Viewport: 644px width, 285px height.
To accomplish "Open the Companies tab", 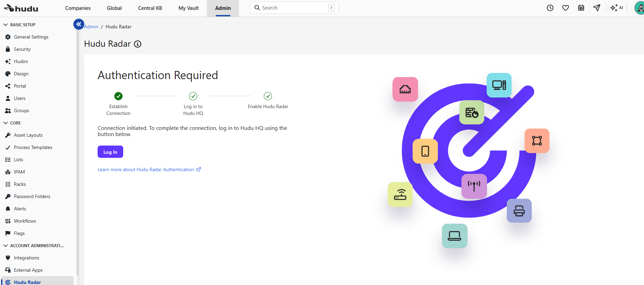I will pyautogui.click(x=78, y=8).
